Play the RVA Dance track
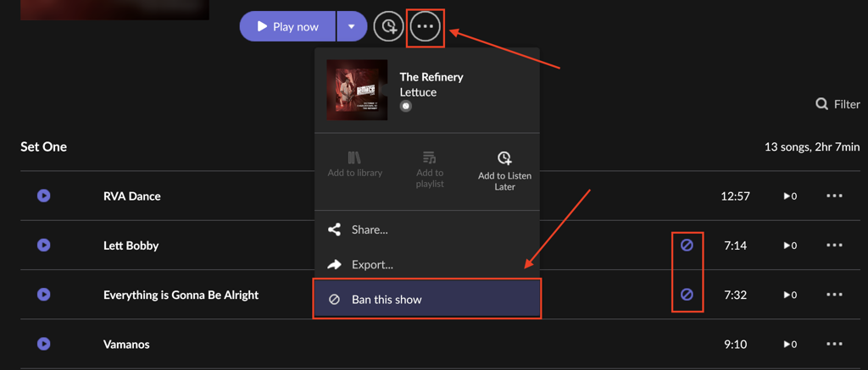Image resolution: width=868 pixels, height=370 pixels. 44,196
